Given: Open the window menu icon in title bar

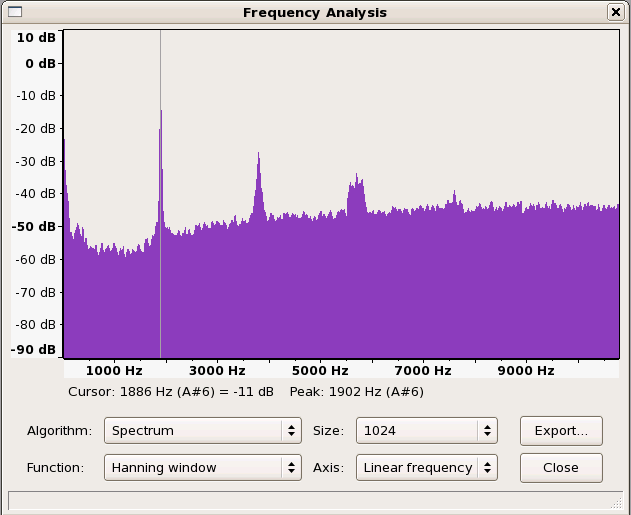Looking at the screenshot, I should (x=14, y=12).
